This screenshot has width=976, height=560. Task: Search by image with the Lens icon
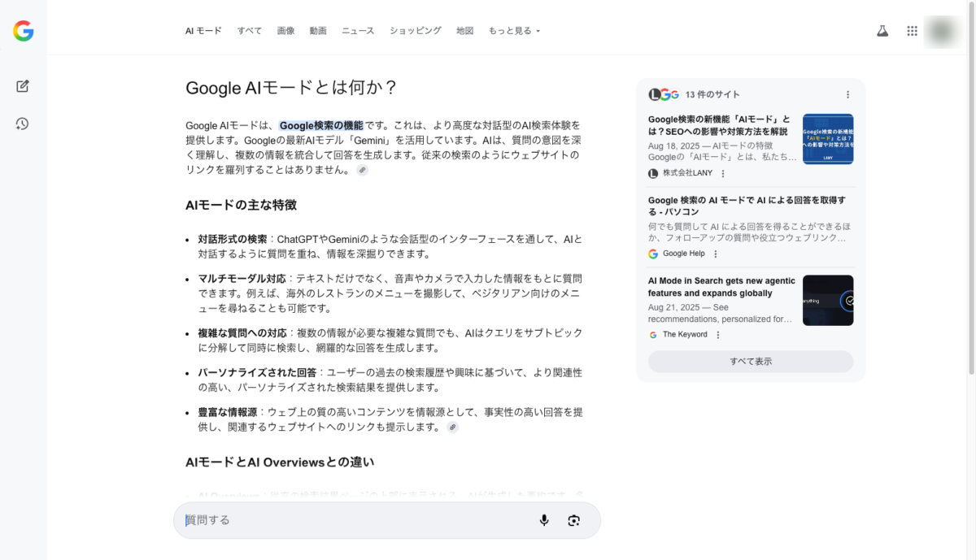pyautogui.click(x=574, y=520)
